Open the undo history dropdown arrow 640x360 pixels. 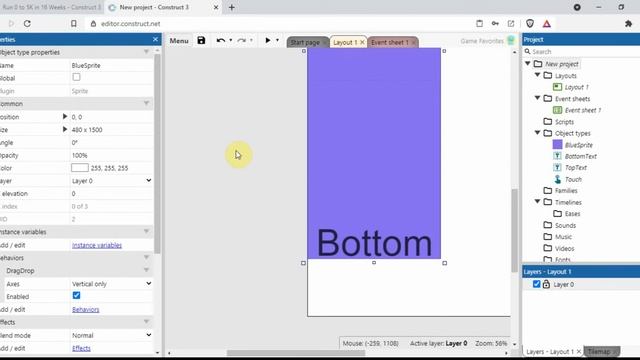tap(231, 40)
